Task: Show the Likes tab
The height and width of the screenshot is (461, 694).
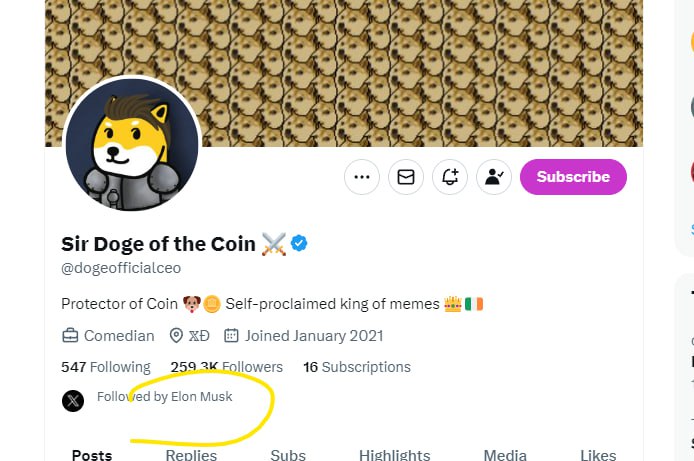Action: coord(598,455)
